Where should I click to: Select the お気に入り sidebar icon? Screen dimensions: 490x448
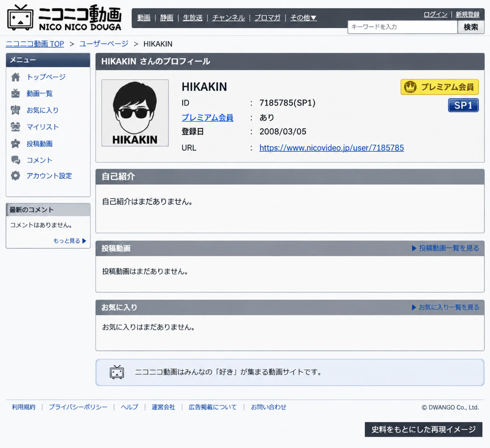(15, 110)
